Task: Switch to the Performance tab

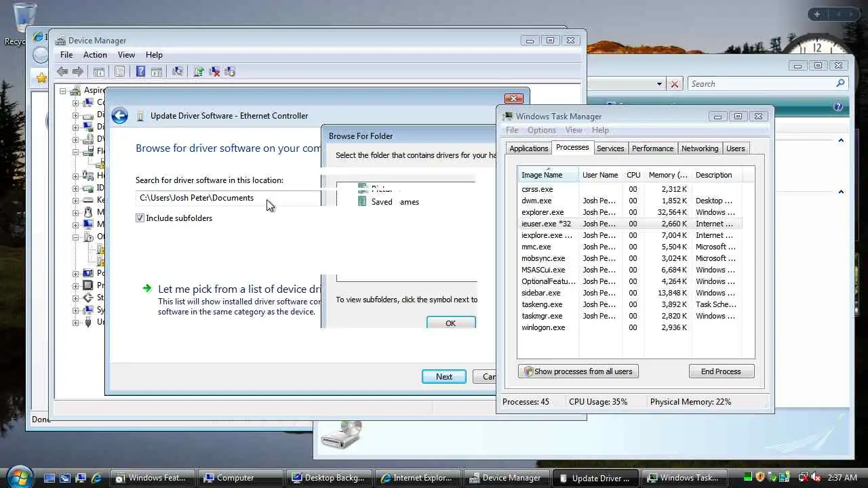Action: pos(652,148)
